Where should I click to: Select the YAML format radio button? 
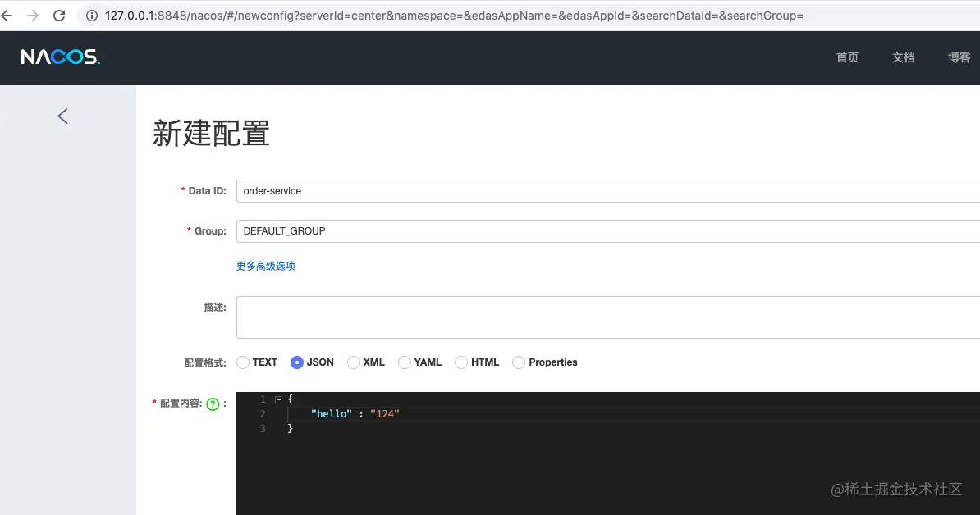[405, 362]
